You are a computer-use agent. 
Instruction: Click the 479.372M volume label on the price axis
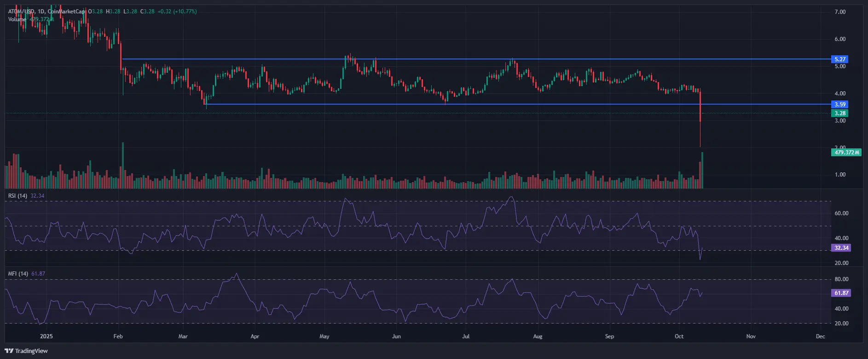tap(846, 153)
